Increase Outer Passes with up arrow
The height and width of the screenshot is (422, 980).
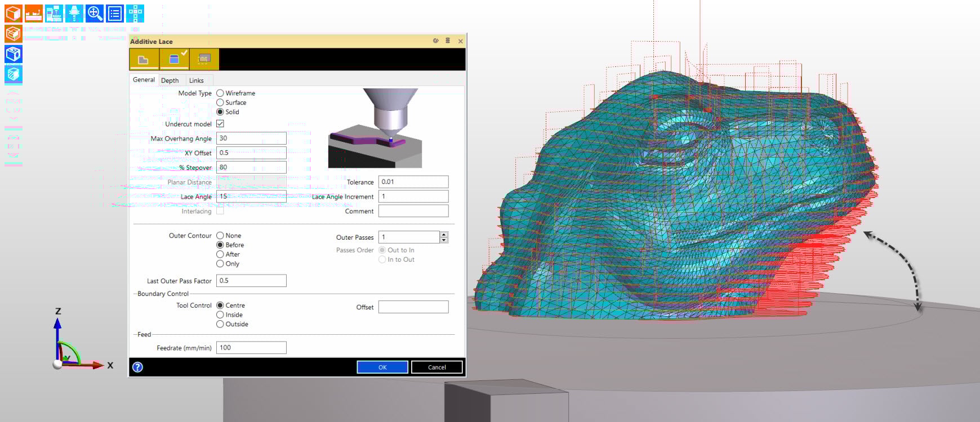tap(444, 234)
